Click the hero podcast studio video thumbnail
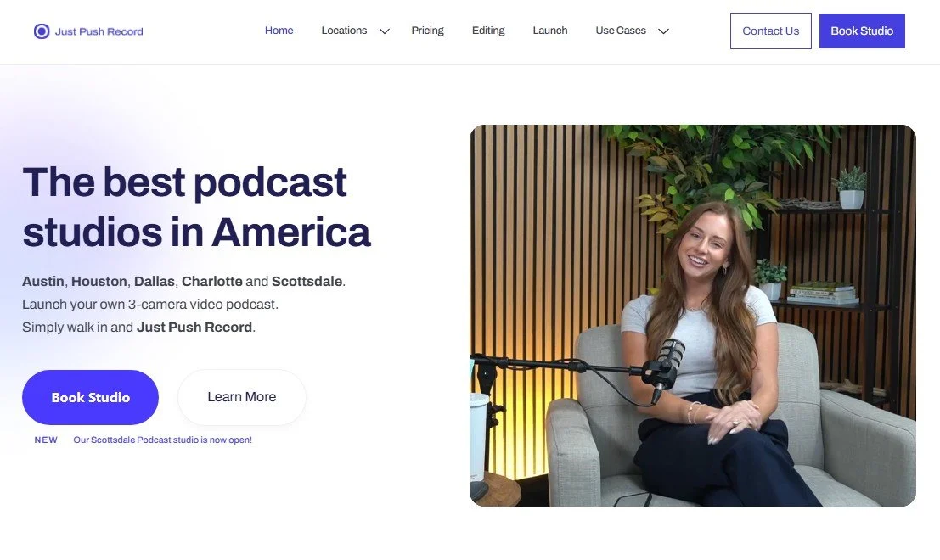 pos(692,316)
